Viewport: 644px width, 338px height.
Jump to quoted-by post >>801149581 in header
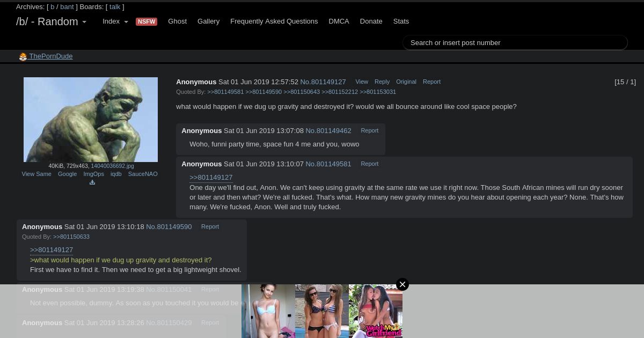tap(225, 92)
